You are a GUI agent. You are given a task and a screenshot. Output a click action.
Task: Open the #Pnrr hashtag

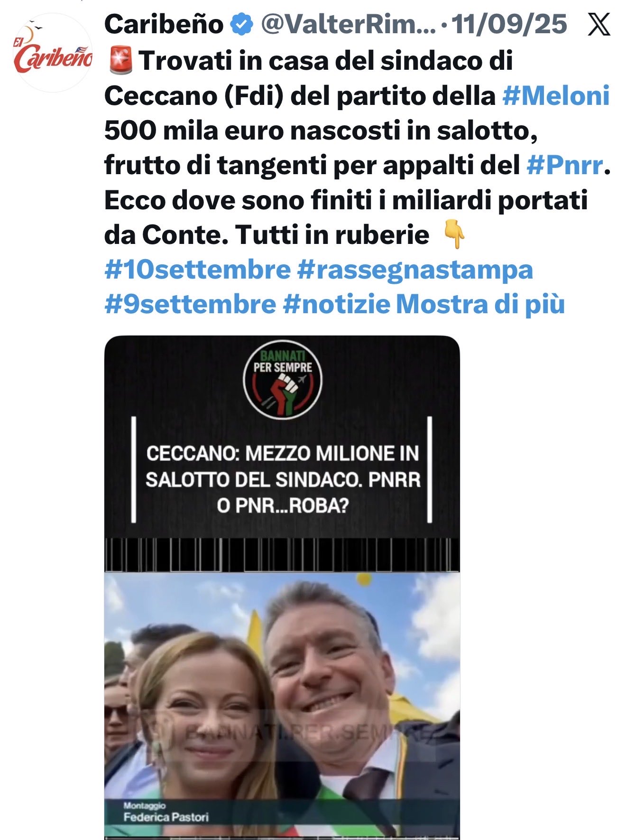click(565, 165)
